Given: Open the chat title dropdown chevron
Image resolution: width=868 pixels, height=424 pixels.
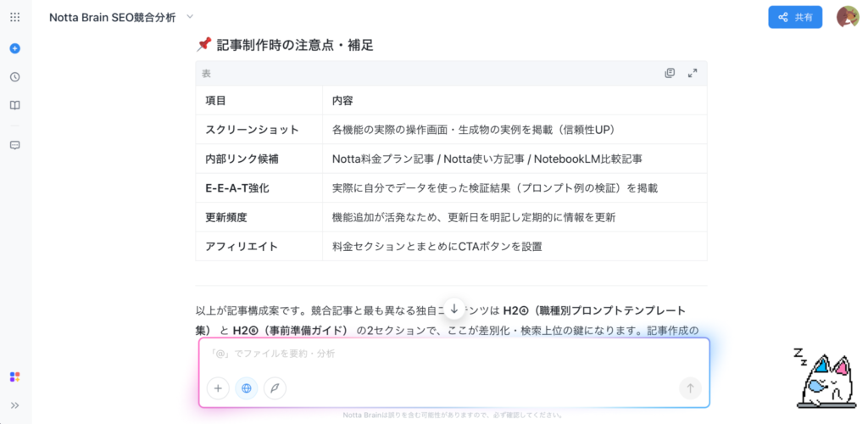Looking at the screenshot, I should (190, 17).
